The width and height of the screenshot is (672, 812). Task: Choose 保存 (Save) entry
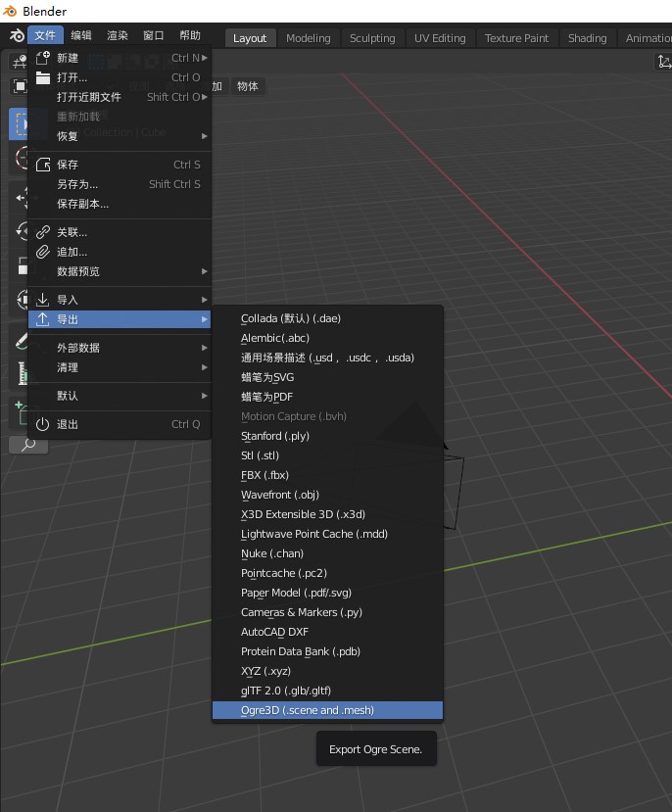coord(120,165)
